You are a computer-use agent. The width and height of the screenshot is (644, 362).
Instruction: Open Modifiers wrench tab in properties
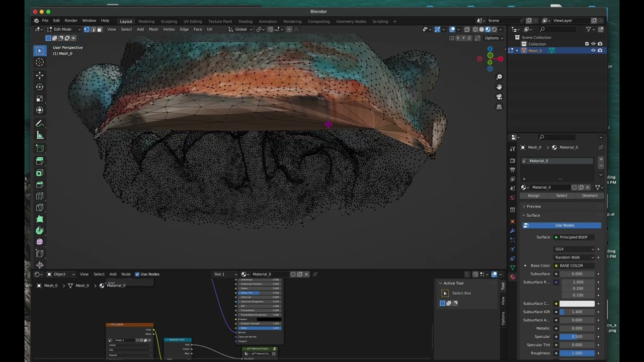pos(513,231)
